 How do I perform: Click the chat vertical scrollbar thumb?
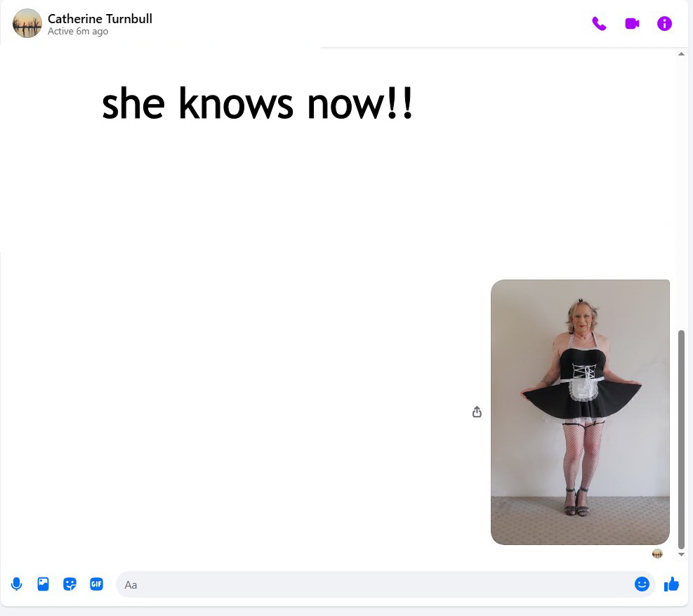point(681,439)
